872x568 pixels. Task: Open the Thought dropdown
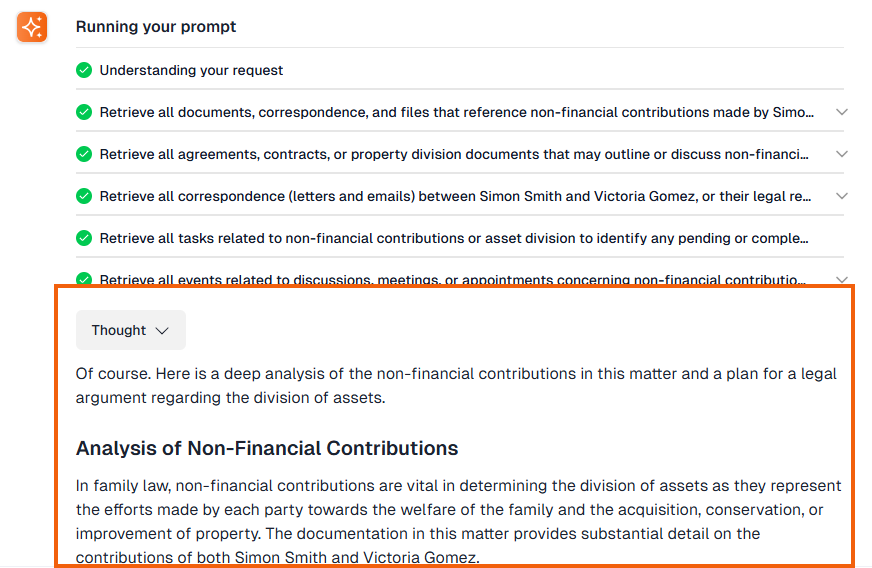[131, 330]
